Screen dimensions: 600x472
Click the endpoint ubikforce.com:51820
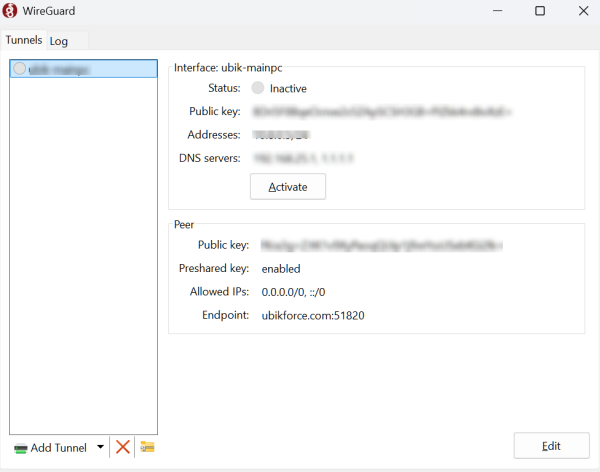coord(313,315)
